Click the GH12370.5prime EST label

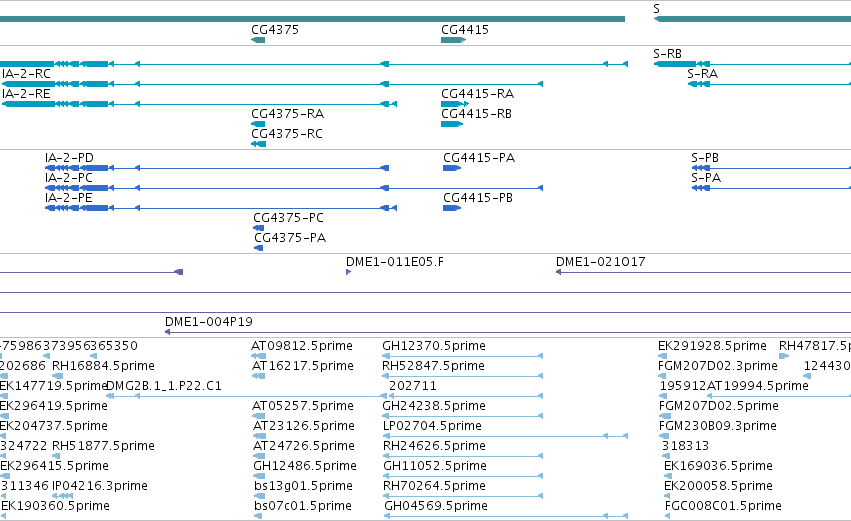tap(434, 346)
